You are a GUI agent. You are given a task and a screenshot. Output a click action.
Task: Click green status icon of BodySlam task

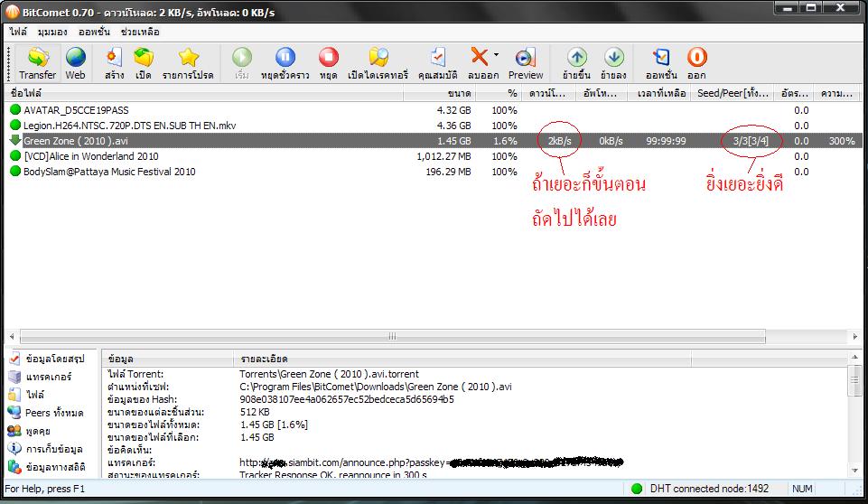[15, 171]
